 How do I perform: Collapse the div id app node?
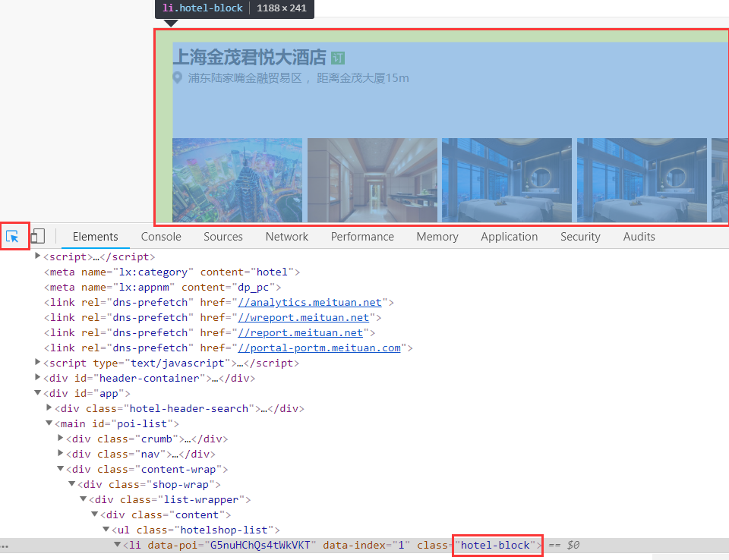pos(38,393)
